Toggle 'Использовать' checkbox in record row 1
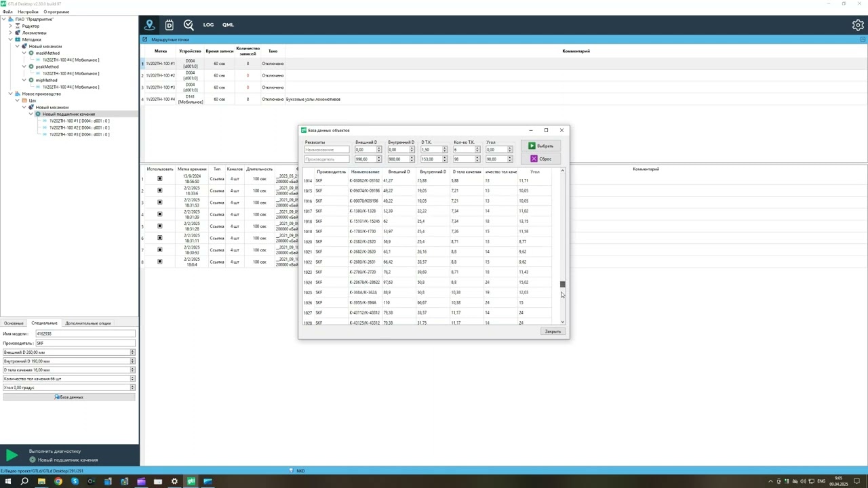 [160, 179]
